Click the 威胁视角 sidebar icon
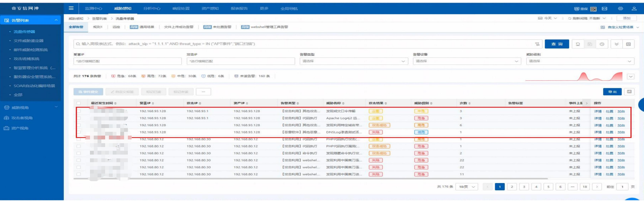This screenshot has width=644, height=202. 7,107
